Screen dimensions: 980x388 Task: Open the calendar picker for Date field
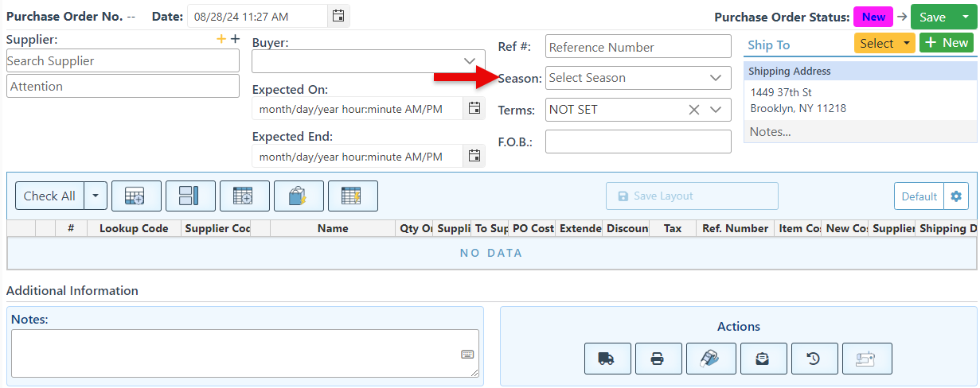[x=338, y=16]
